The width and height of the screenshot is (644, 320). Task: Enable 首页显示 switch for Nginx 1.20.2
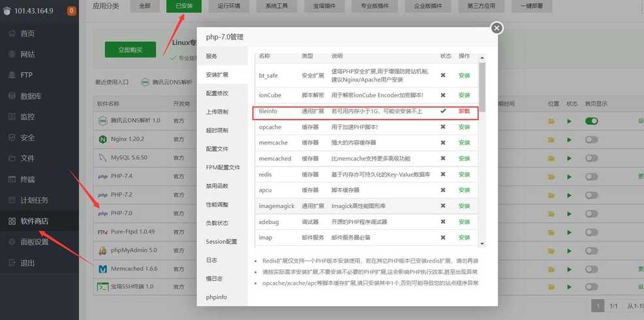pyautogui.click(x=591, y=140)
